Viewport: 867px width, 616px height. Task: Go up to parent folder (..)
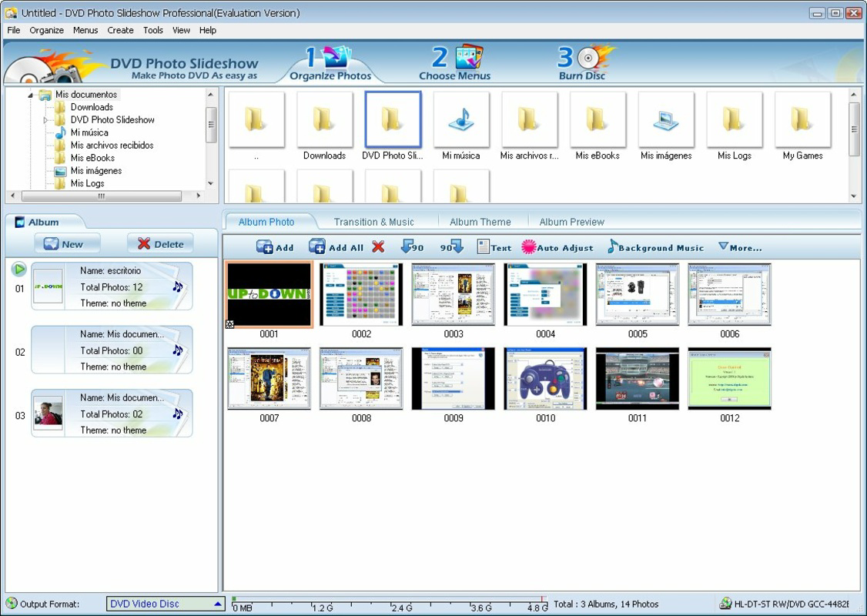(256, 120)
